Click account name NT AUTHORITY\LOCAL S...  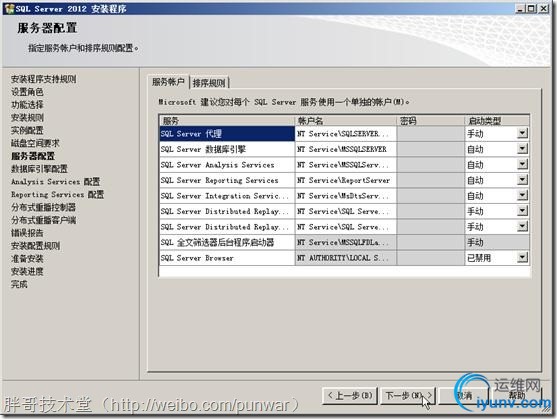pyautogui.click(x=346, y=258)
